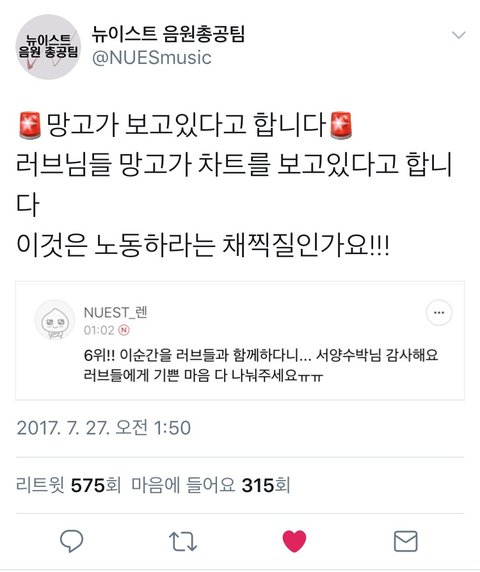Open the reply speech bubble icon
The image size is (480, 572).
[x=71, y=541]
